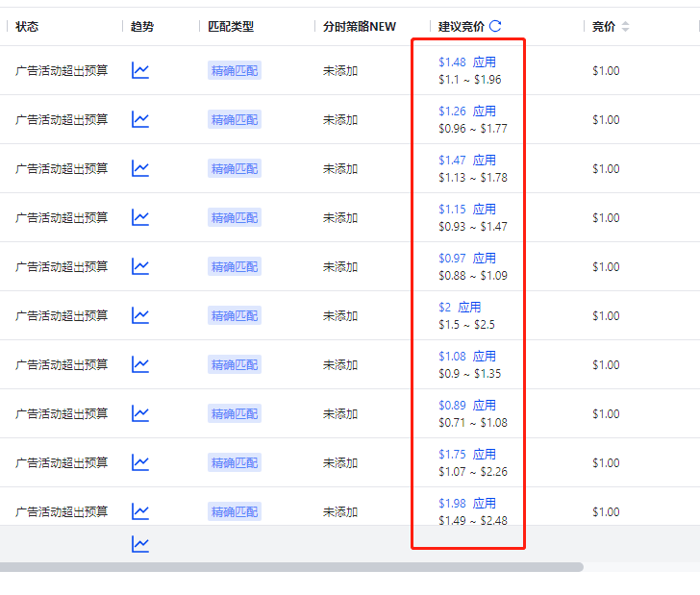Show trend graph for the $2 suggestion row
This screenshot has height=595, width=700.
[140, 315]
